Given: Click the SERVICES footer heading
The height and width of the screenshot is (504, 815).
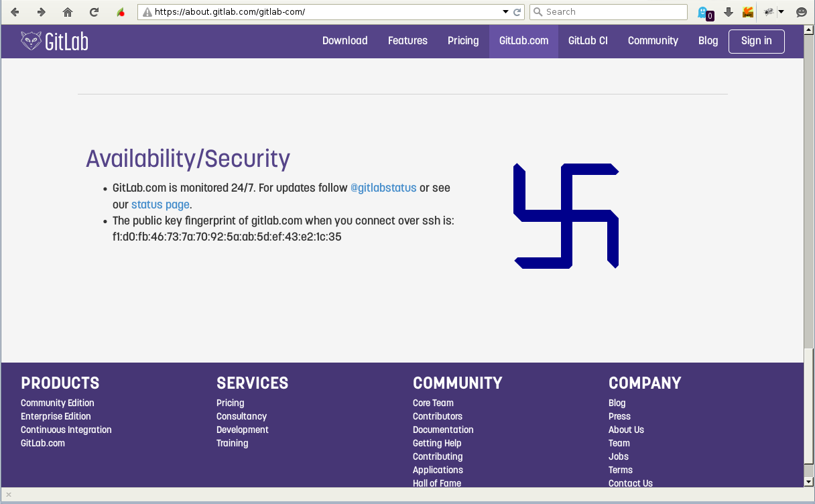Looking at the screenshot, I should [253, 383].
